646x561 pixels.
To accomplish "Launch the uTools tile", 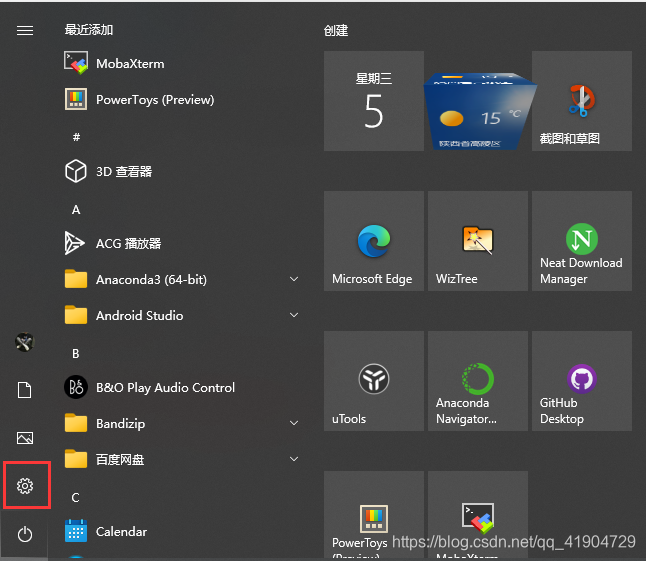I will pyautogui.click(x=374, y=381).
